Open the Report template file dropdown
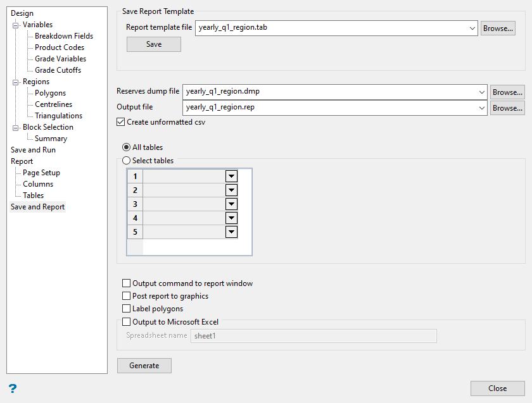This screenshot has height=403, width=532. (472, 28)
